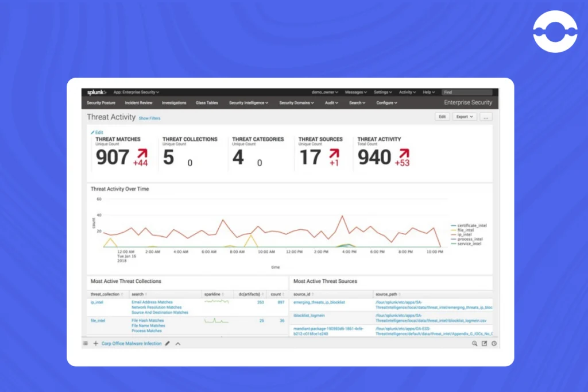The image size is (588, 392).
Task: Expand the Search menu in the navigation bar
Action: pos(357,103)
